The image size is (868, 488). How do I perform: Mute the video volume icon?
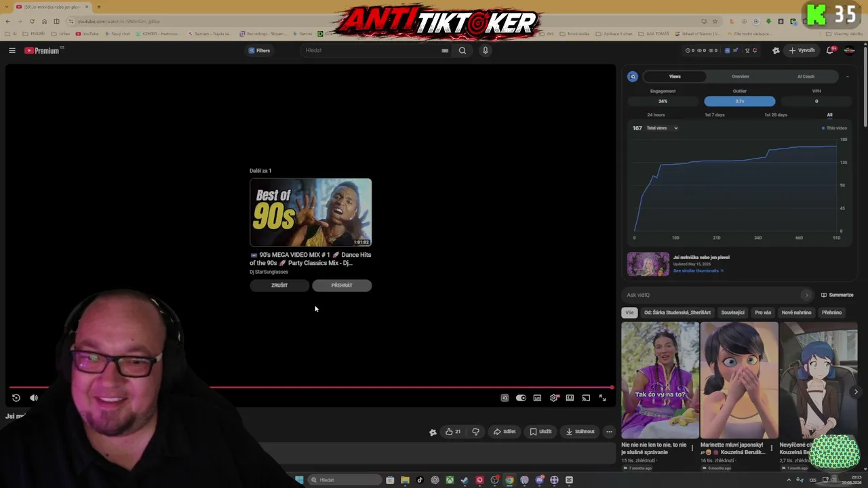tap(34, 398)
